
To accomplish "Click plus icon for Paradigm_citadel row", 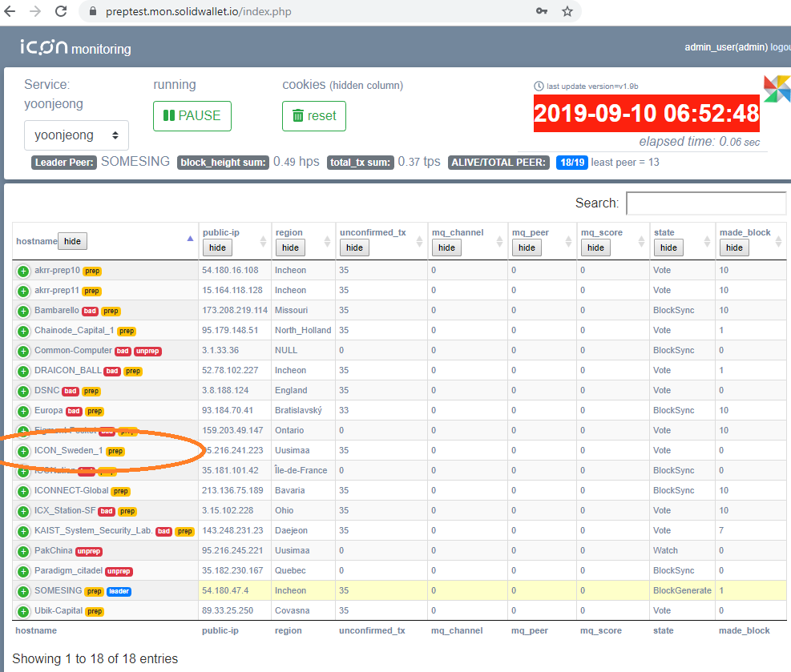I will click(23, 571).
